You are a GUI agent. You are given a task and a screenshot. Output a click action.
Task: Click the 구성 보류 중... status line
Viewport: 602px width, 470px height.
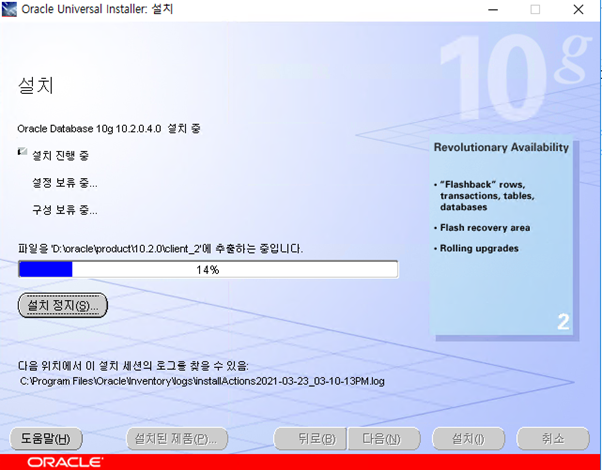64,210
